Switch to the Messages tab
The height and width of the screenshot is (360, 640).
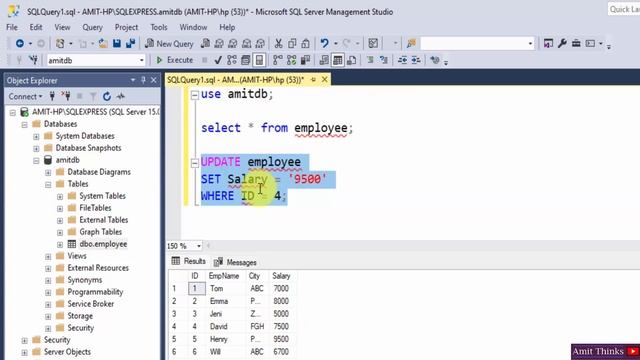235,262
